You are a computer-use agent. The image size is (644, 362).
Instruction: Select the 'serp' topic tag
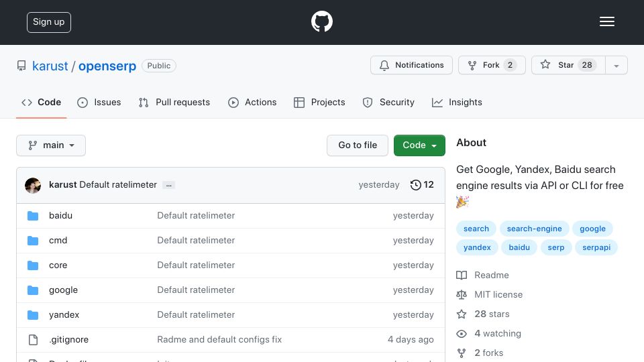555,247
